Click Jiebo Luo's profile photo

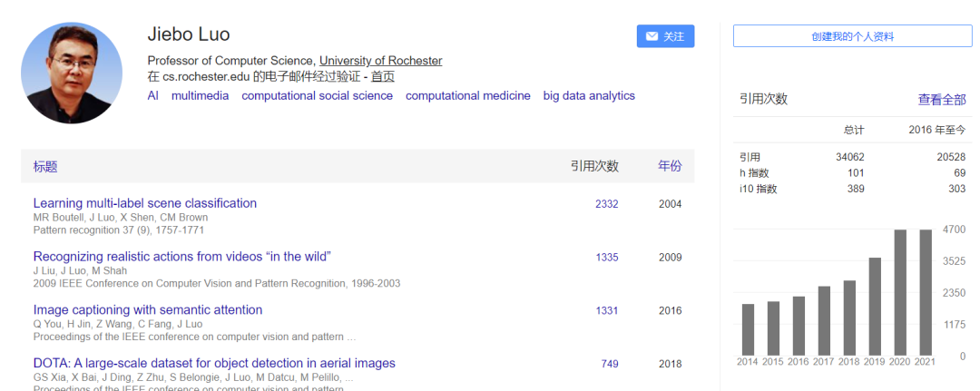(x=72, y=73)
